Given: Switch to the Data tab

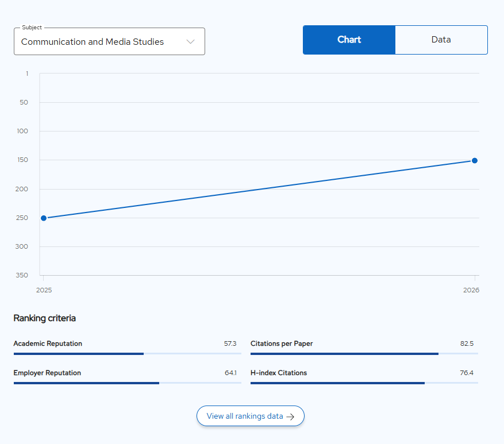Looking at the screenshot, I should click(x=441, y=40).
